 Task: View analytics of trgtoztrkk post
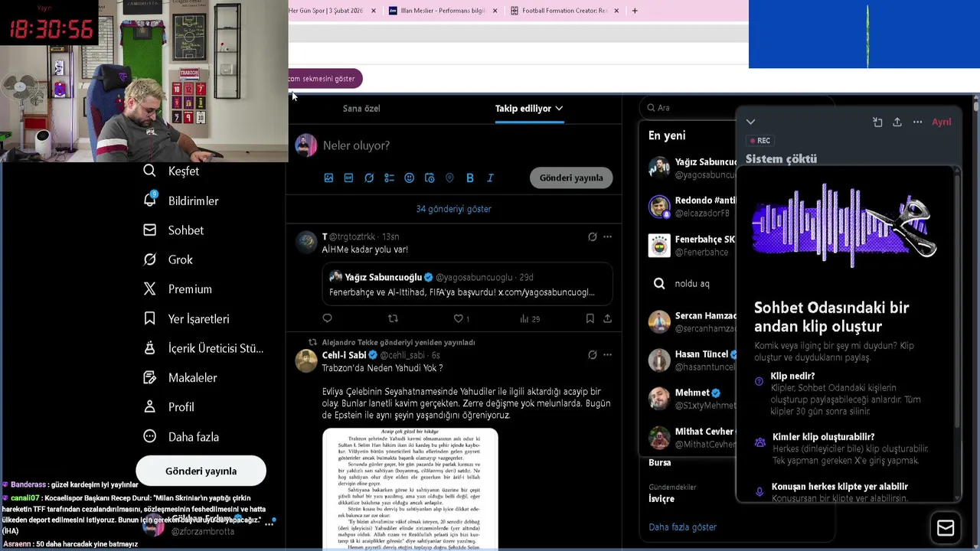click(530, 318)
